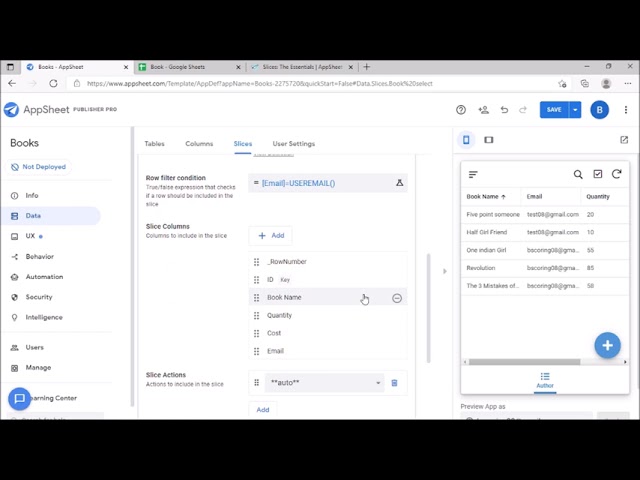Click the editor vertical scrollbar
Screen dimensions: 640x480
[x=429, y=308]
